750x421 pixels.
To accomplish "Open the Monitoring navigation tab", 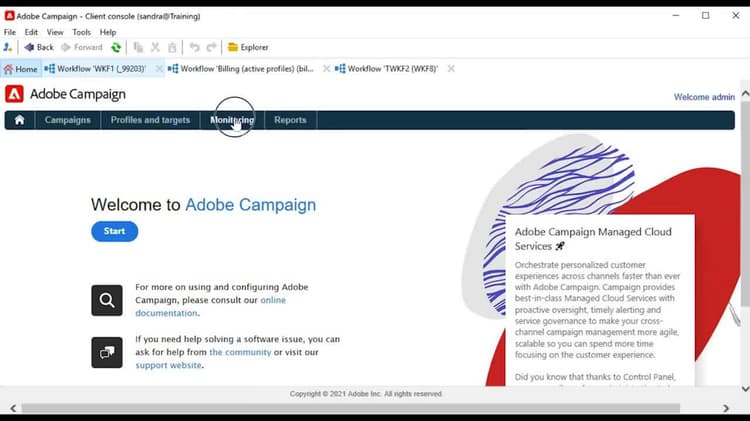I will coord(232,120).
